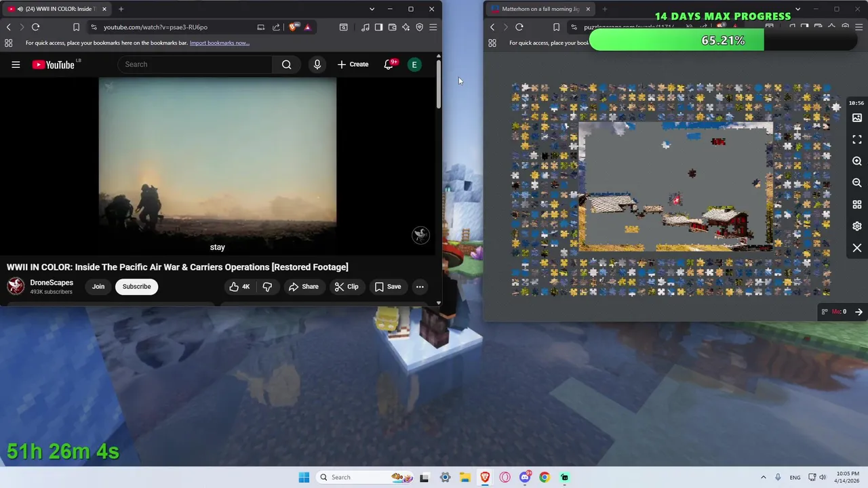Open the green E account avatar

[414, 64]
